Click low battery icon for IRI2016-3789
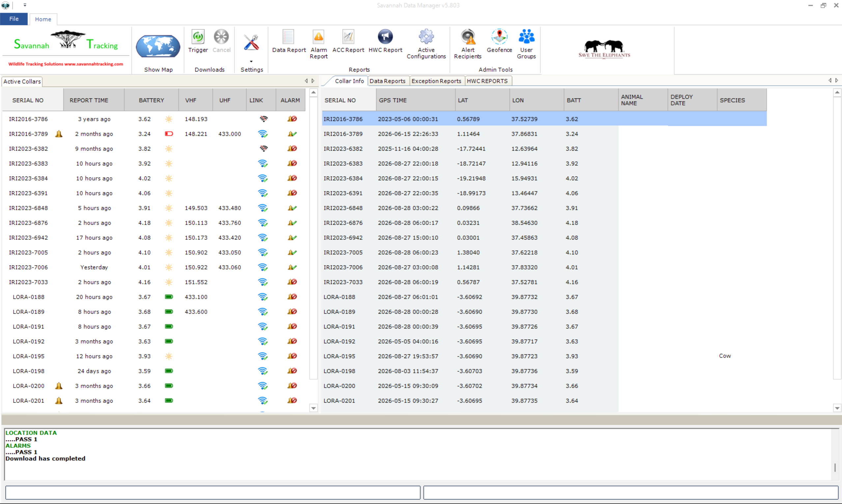Screen dimensions: 842x504 [169, 134]
